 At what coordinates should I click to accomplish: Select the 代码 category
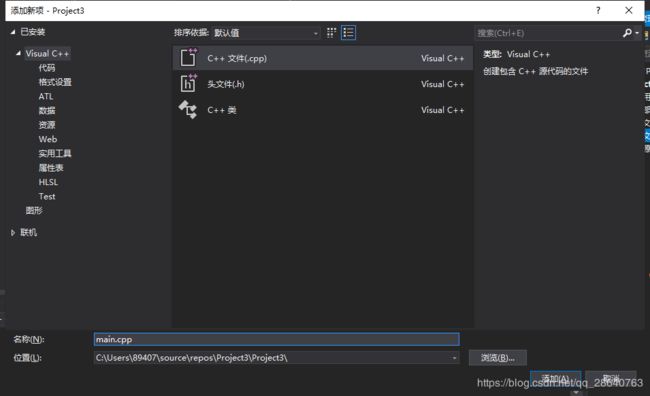(x=47, y=68)
